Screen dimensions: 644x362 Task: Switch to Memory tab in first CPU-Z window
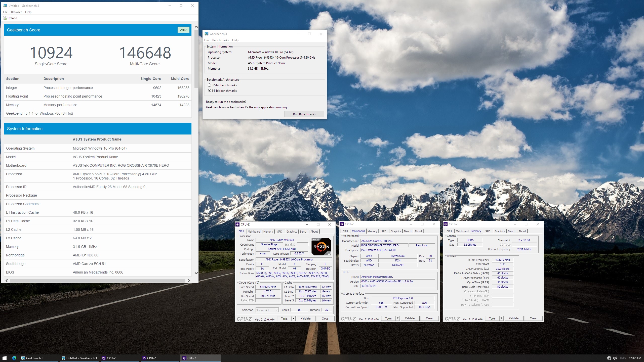tap(268, 232)
